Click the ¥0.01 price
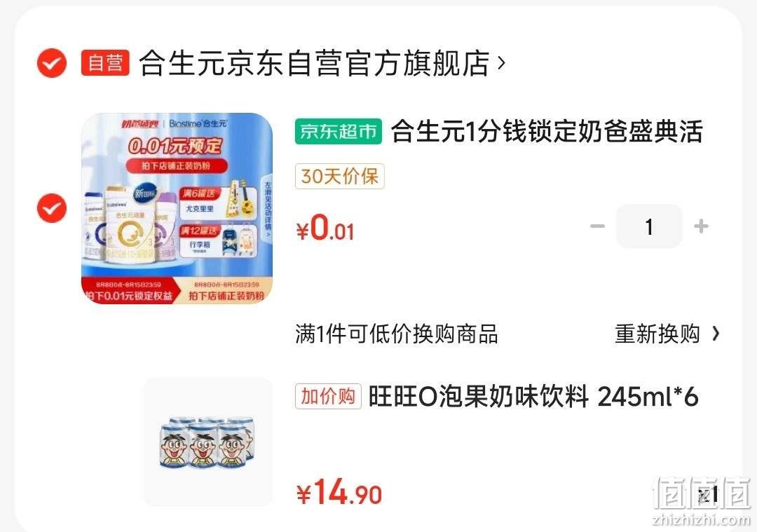 click(325, 229)
